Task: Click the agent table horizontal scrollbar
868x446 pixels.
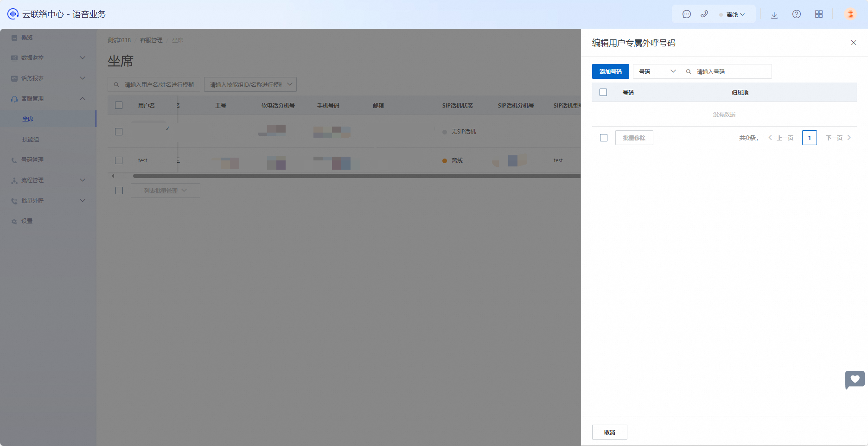Action: (357, 176)
